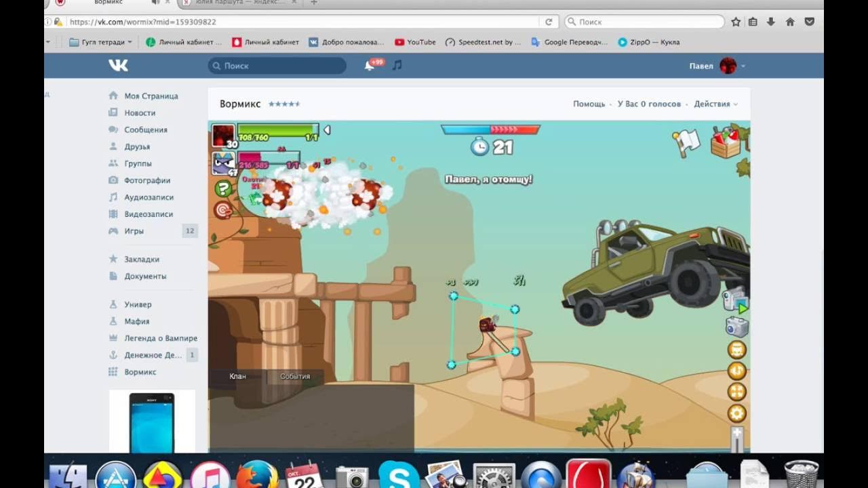Click the VK search field
This screenshot has width=868, height=488.
pyautogui.click(x=277, y=66)
